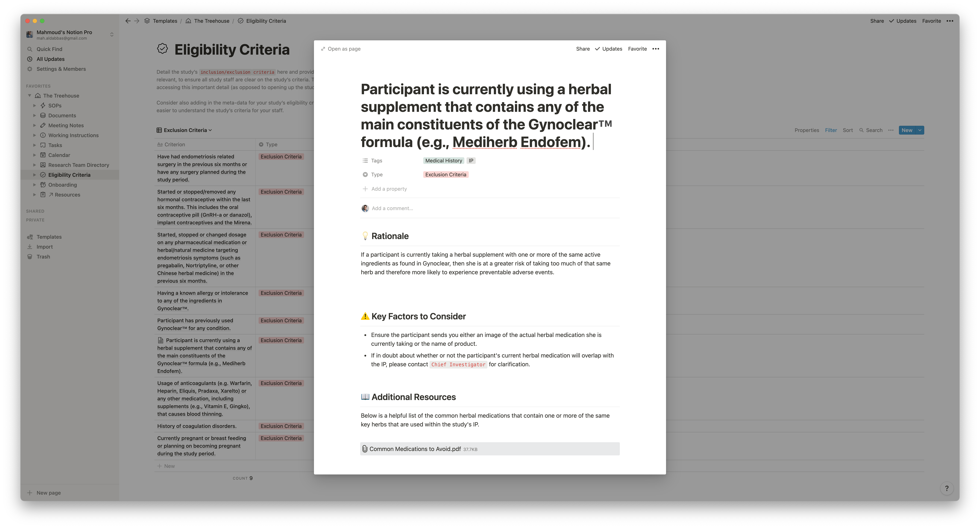Click The Treehouse breadcrumb
The height and width of the screenshot is (528, 980).
211,21
